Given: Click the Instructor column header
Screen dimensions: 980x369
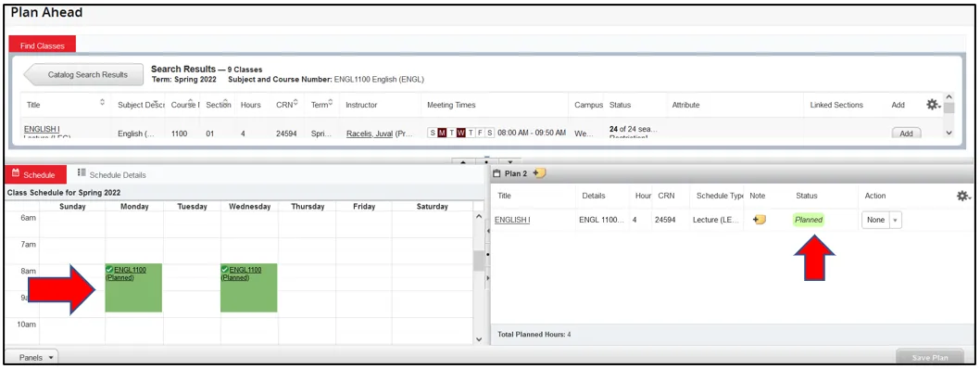Looking at the screenshot, I should click(362, 105).
